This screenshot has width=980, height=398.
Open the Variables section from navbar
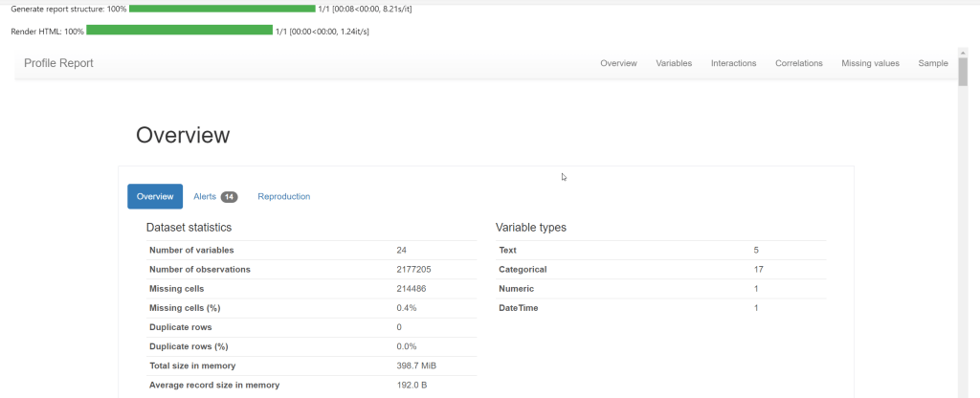coord(674,63)
